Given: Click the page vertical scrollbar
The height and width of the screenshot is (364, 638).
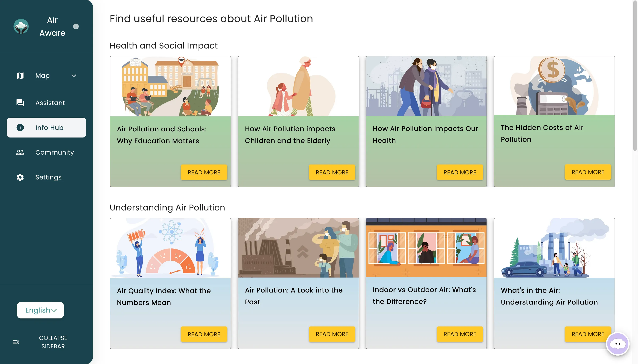Looking at the screenshot, I should pos(635,75).
